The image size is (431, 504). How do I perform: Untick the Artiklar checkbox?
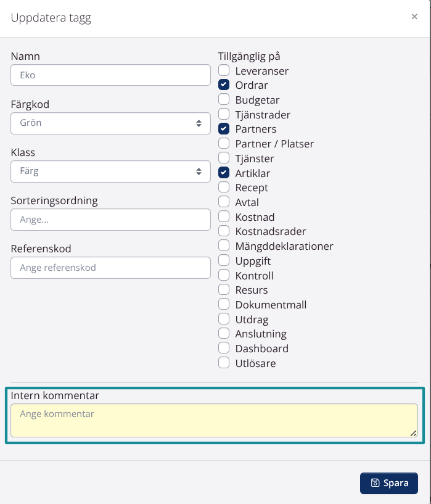coord(224,173)
